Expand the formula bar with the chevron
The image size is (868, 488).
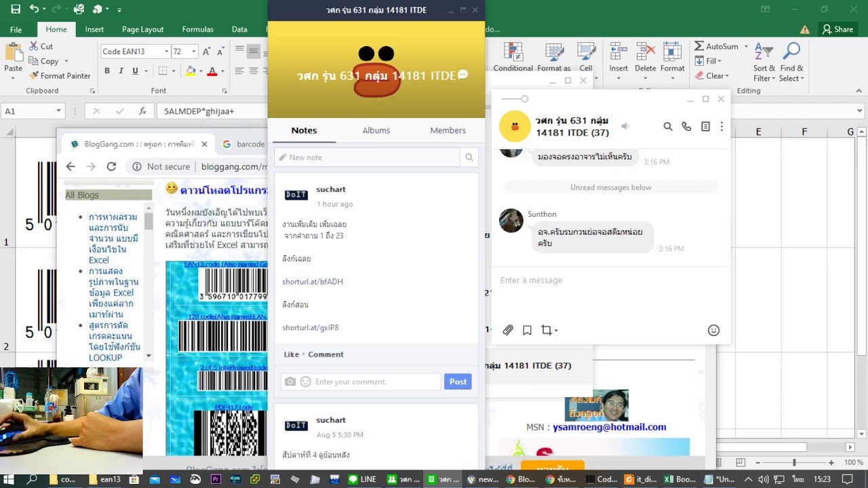tap(860, 111)
